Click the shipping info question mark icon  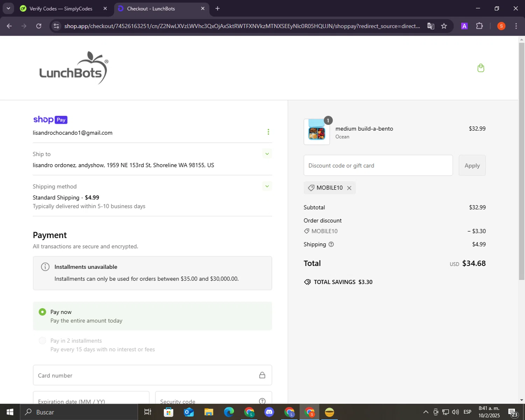pyautogui.click(x=331, y=244)
